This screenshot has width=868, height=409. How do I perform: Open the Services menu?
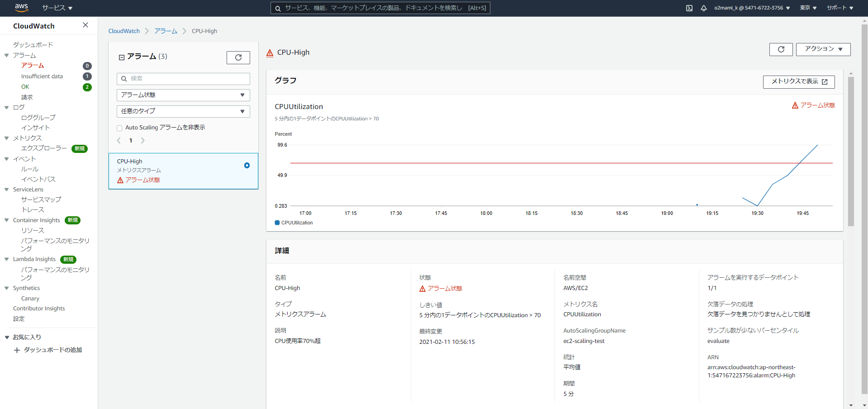click(57, 8)
